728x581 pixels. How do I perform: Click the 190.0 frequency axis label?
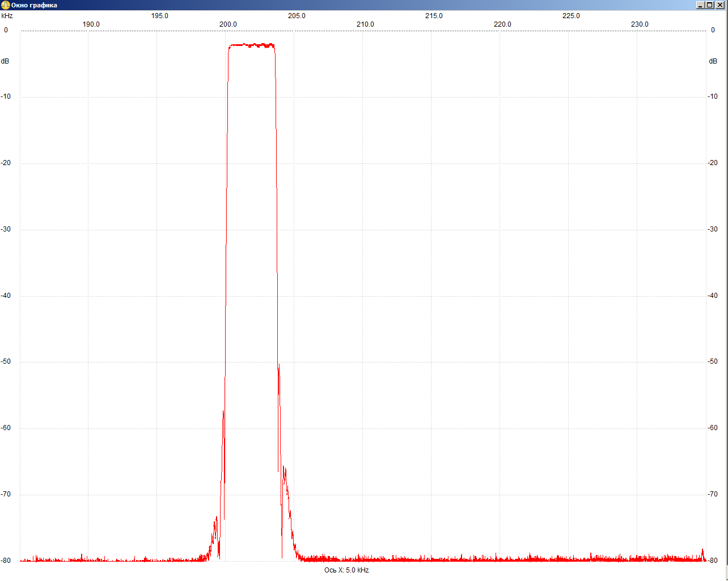click(x=91, y=24)
